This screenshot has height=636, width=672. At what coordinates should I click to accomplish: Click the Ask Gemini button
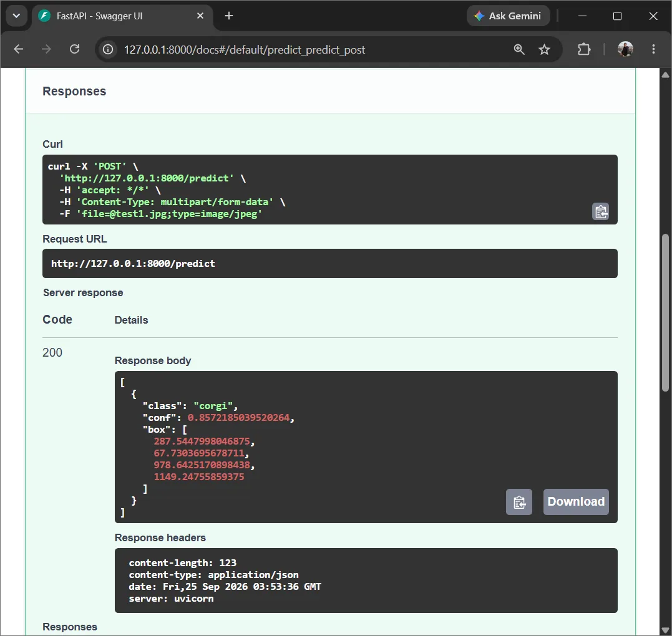coord(508,16)
